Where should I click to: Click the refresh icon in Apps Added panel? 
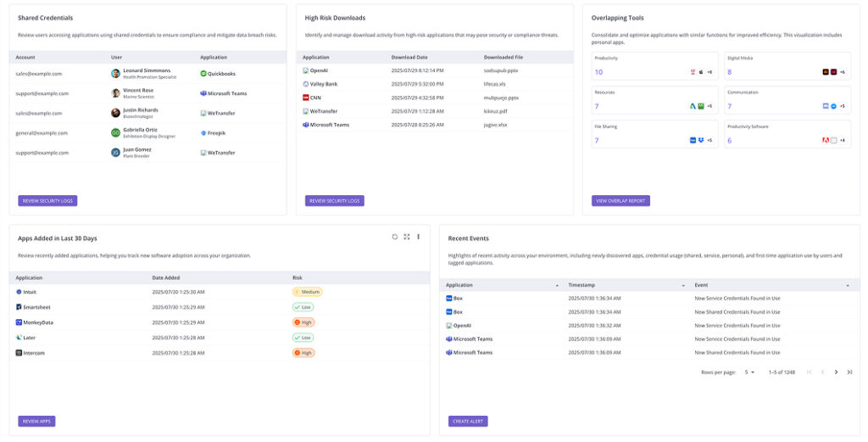(x=395, y=237)
